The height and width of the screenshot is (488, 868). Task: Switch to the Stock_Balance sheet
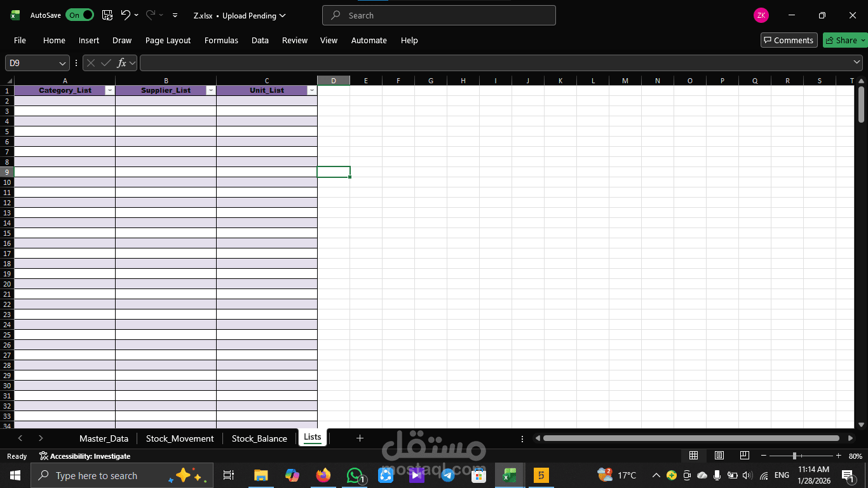pyautogui.click(x=259, y=438)
